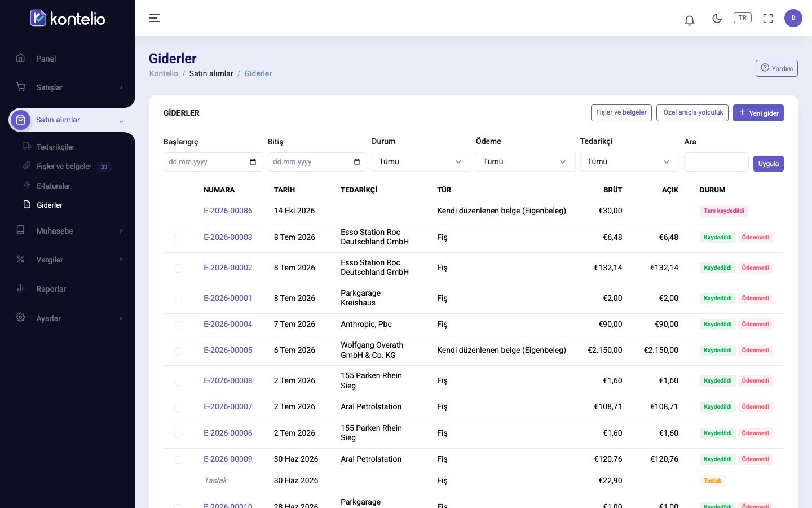Expand the Satışlar submenu chevron
This screenshot has height=508, width=812.
click(x=121, y=87)
